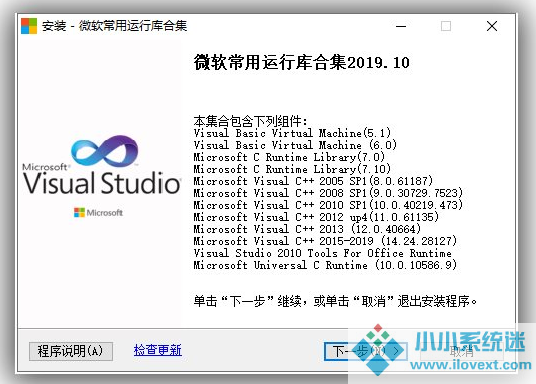Click the 微软常用运行库合集2019.10 heading
Screen dimensions: 536x384
coord(302,63)
